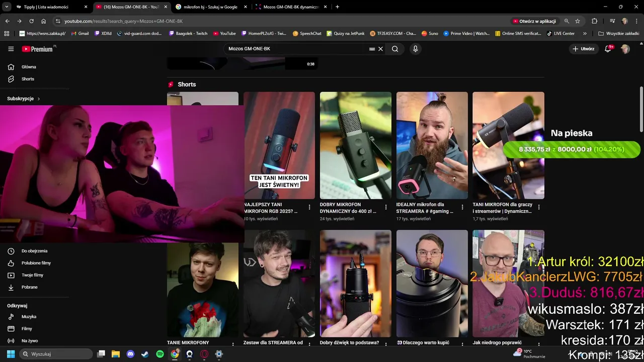Open Short 'IDEALNY mikrofon dla STREAMERA'
Screen dimensions: 644x362
click(x=432, y=145)
